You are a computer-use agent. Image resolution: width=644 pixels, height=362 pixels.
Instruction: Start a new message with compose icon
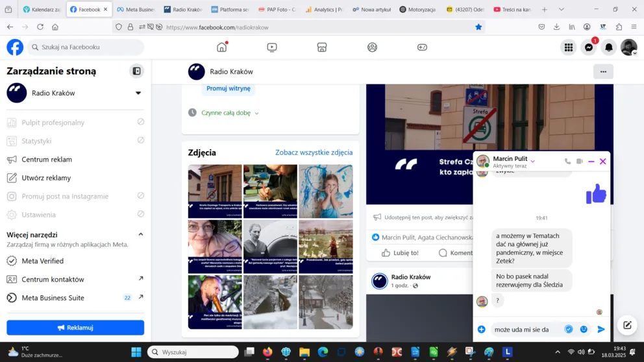click(x=627, y=325)
